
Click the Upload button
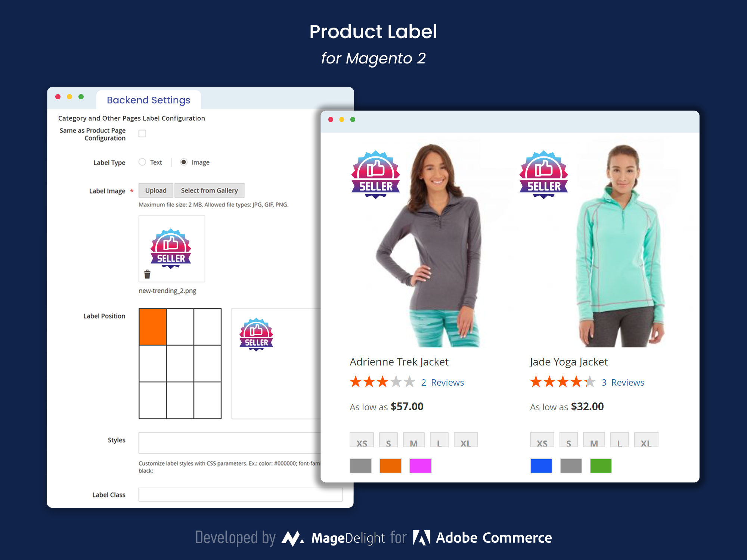tap(156, 190)
